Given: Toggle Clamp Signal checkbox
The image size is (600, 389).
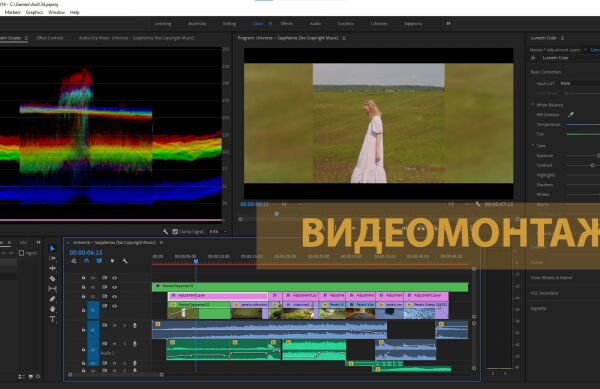Looking at the screenshot, I should tap(175, 231).
